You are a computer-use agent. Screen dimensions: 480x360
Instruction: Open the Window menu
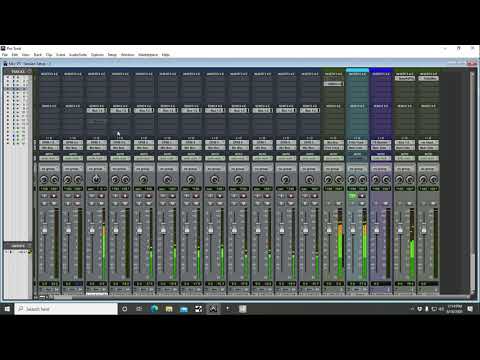pyautogui.click(x=127, y=55)
